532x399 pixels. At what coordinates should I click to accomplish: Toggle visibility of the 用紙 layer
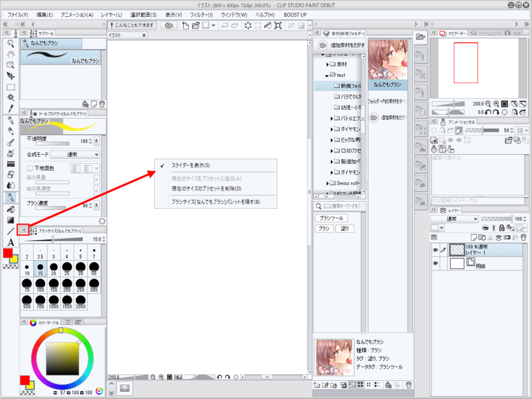[x=435, y=264]
